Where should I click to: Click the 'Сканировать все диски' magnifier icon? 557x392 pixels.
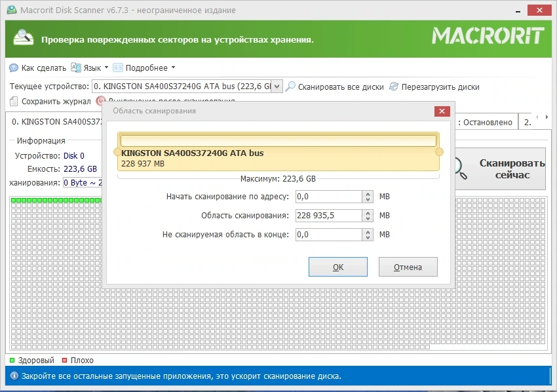click(290, 87)
